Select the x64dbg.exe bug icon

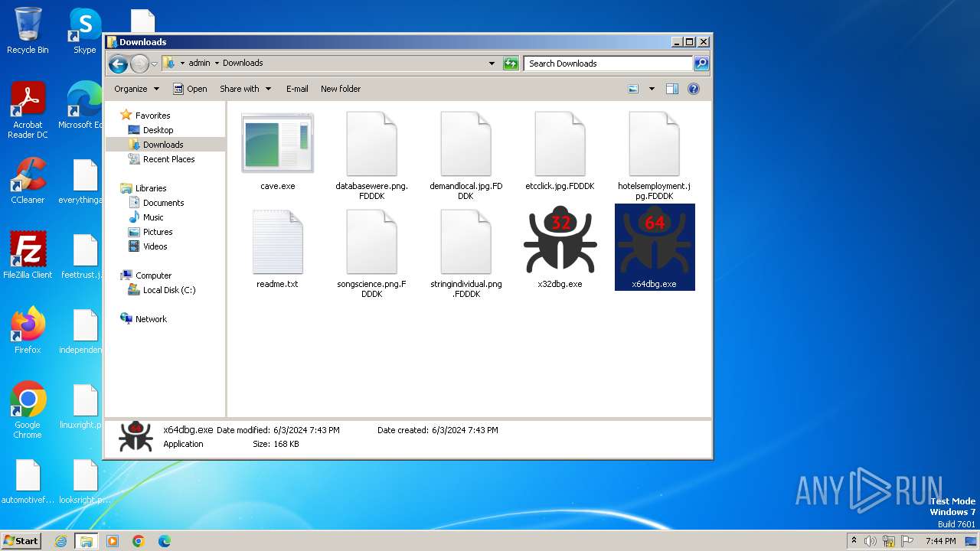pos(655,240)
